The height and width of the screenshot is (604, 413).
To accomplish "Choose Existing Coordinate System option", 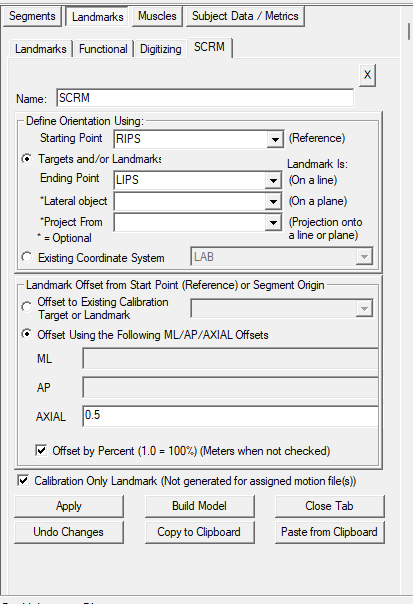I will (x=27, y=257).
